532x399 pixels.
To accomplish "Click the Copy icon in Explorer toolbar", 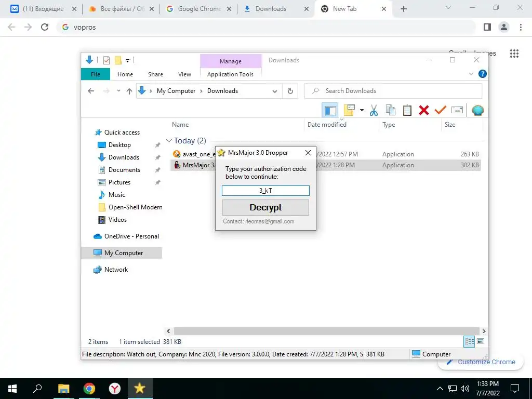I will click(x=391, y=110).
